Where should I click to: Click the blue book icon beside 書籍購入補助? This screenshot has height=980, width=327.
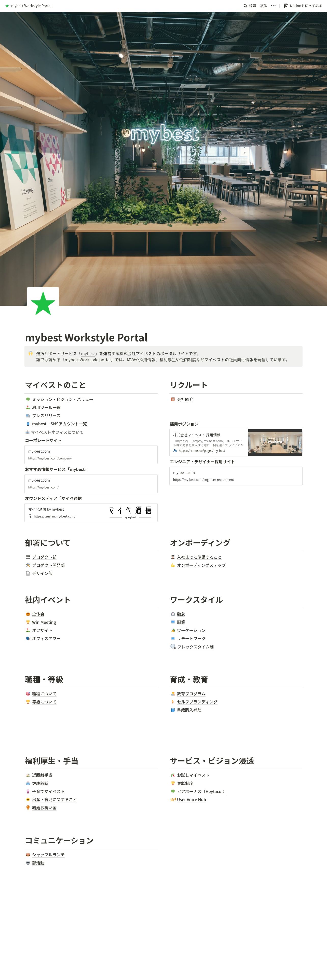tap(173, 710)
